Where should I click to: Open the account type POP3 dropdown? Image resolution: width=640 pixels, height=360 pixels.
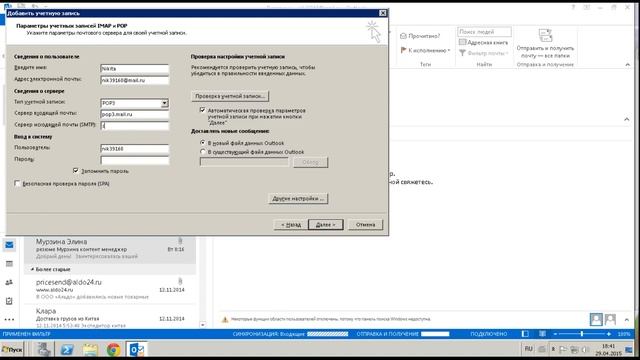point(164,103)
